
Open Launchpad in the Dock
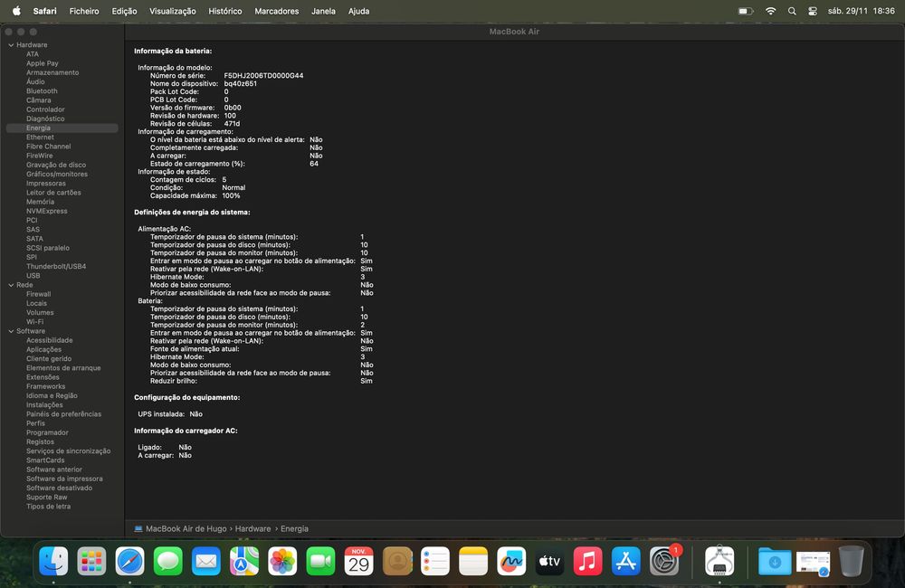click(x=91, y=561)
